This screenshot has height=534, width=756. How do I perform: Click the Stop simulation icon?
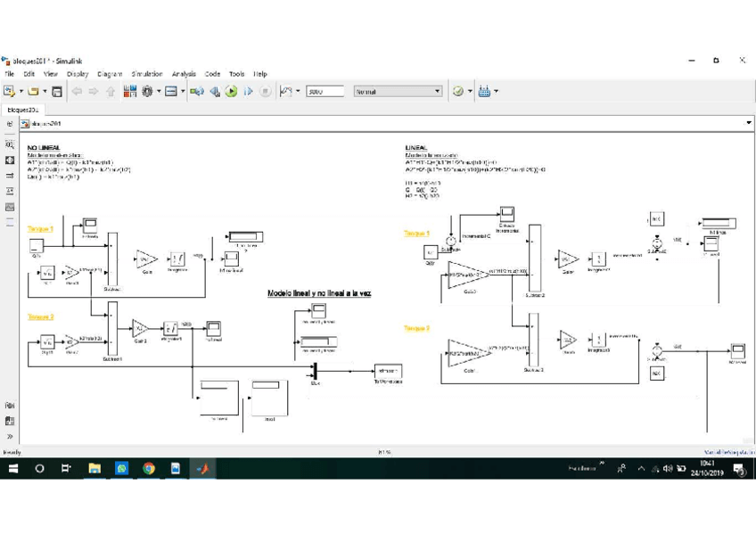[265, 91]
